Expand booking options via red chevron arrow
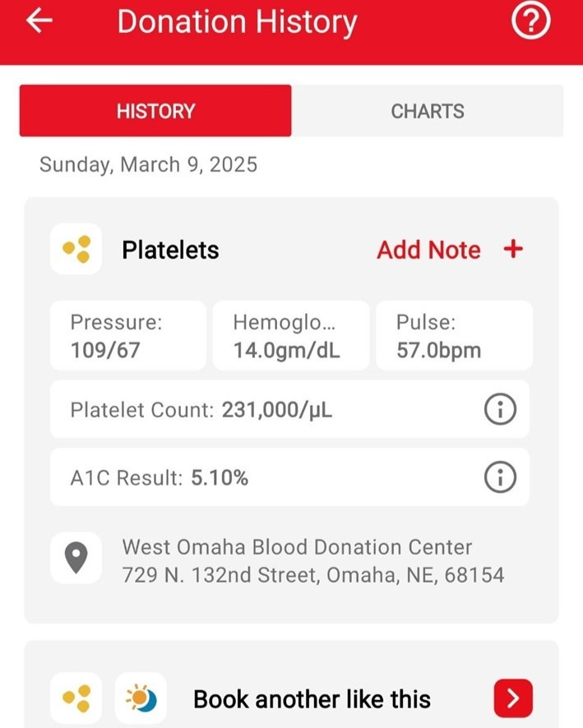 click(x=512, y=698)
